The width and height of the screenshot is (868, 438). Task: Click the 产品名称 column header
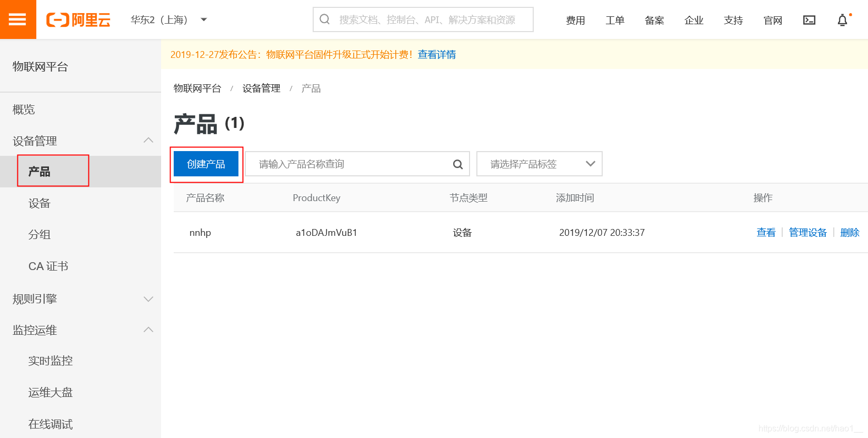tap(205, 198)
